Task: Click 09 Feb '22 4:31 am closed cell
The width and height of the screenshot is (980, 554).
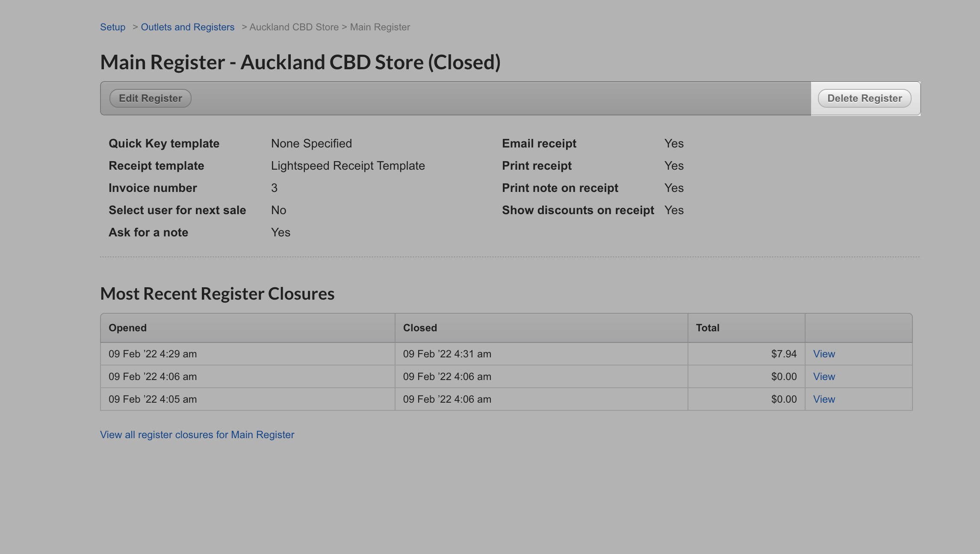Action: [x=447, y=354]
